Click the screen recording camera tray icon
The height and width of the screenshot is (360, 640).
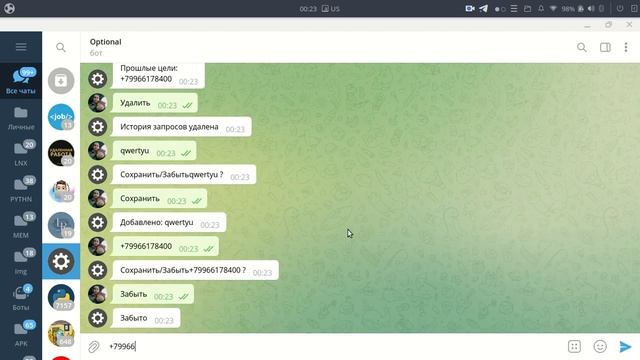pyautogui.click(x=470, y=9)
